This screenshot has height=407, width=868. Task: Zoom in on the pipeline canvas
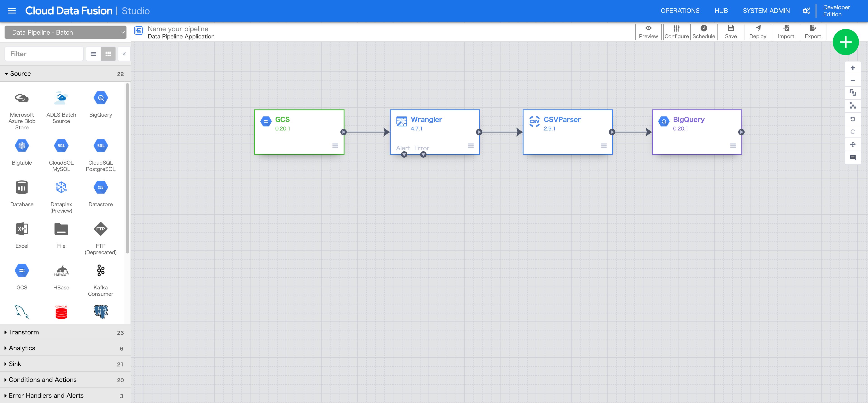[853, 68]
